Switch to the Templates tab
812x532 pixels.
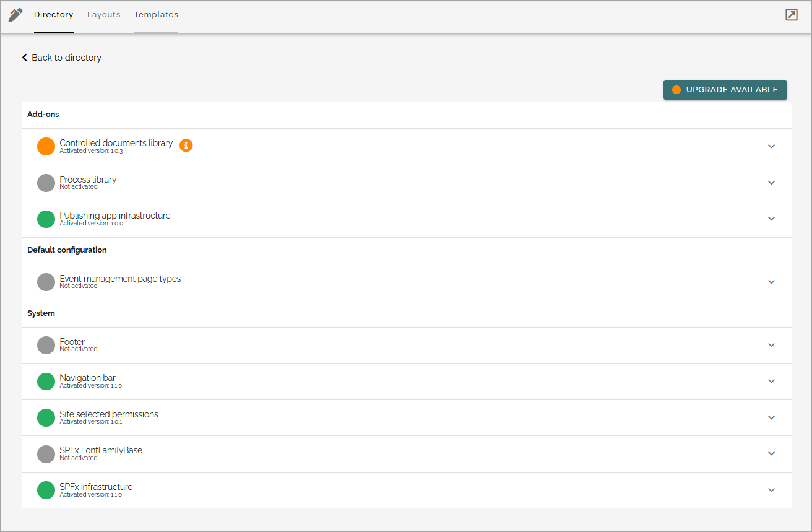[156, 15]
